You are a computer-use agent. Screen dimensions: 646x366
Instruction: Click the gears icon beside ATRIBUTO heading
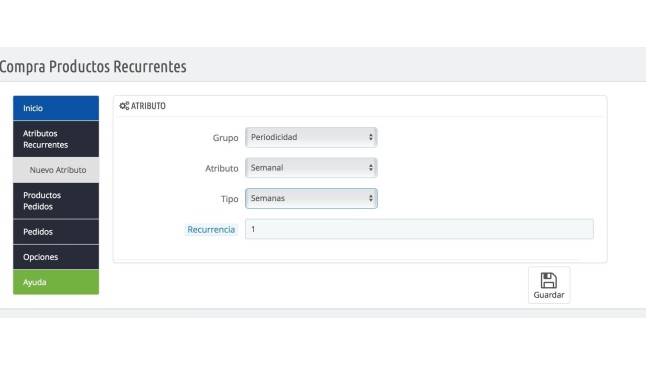click(x=124, y=106)
